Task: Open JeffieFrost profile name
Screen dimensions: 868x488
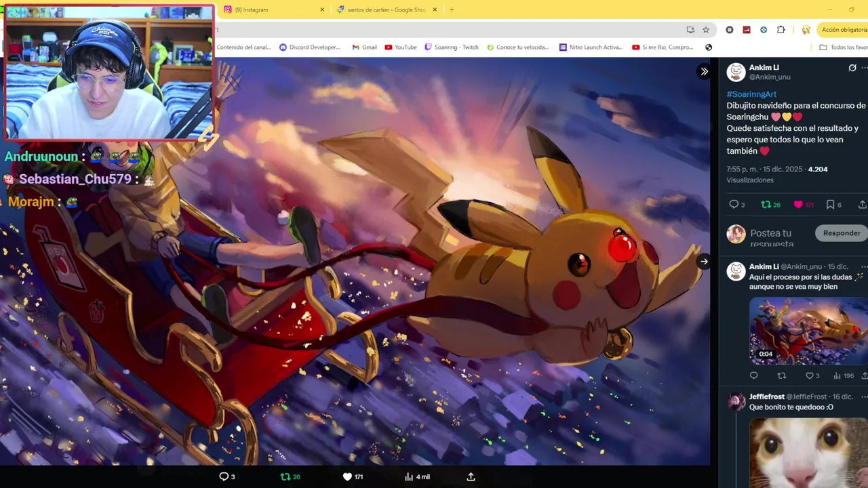Action: (767, 396)
